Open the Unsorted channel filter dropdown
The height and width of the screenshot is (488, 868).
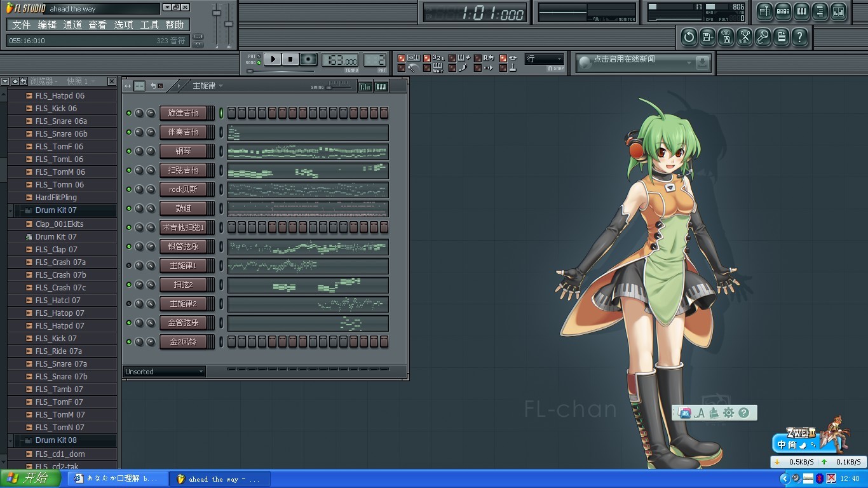164,372
